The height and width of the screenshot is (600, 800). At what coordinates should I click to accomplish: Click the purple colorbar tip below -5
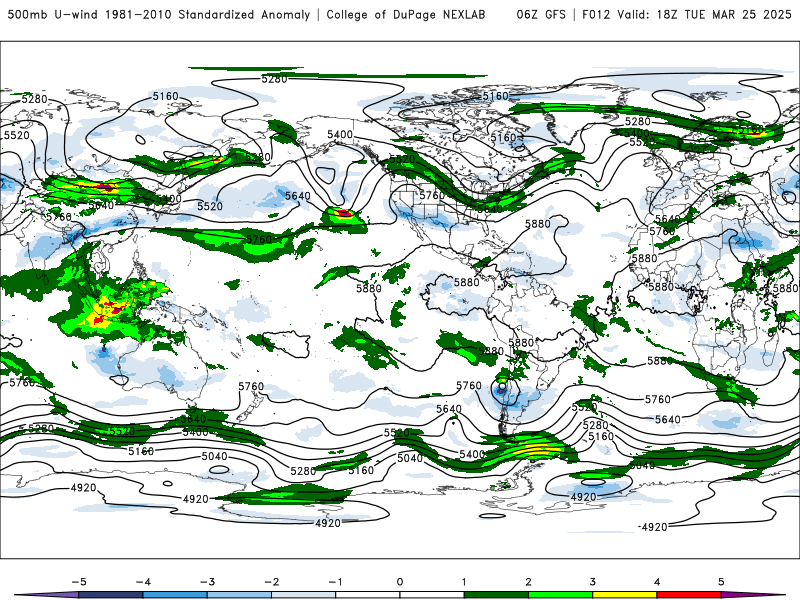coord(48,595)
